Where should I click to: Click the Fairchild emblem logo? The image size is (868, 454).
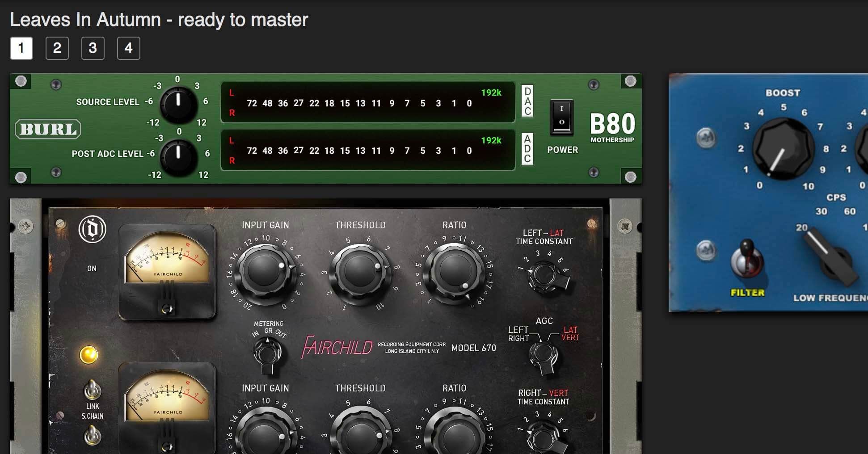click(x=92, y=229)
